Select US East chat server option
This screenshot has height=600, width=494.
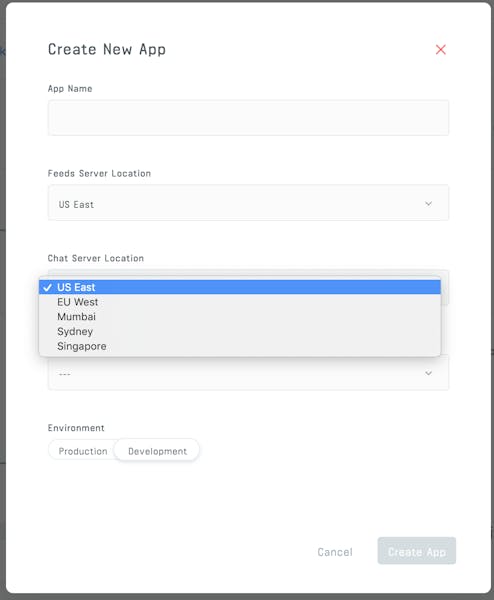point(240,287)
